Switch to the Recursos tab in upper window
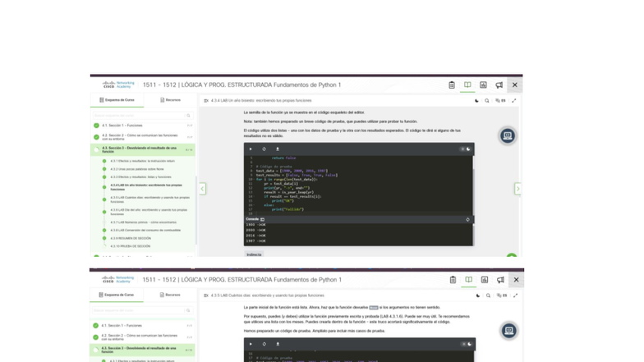The image size is (644, 362). (170, 100)
